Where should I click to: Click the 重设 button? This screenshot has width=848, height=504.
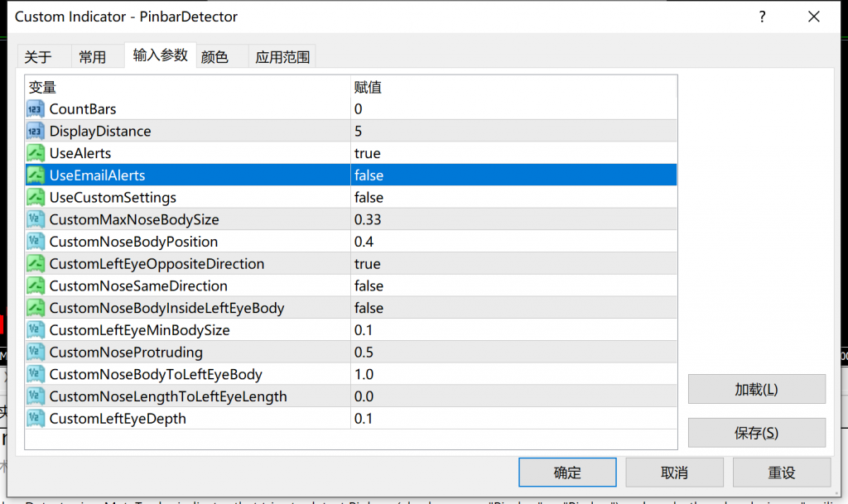click(781, 473)
